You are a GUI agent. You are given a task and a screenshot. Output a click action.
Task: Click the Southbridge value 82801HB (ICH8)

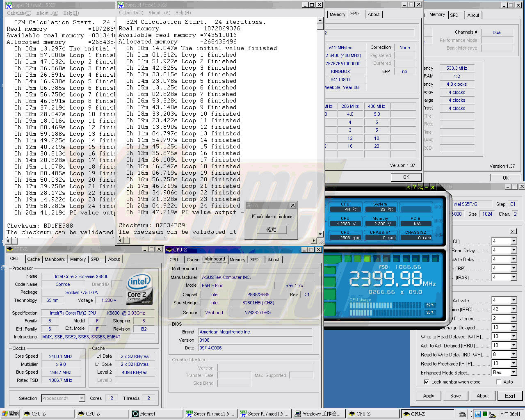(258, 303)
